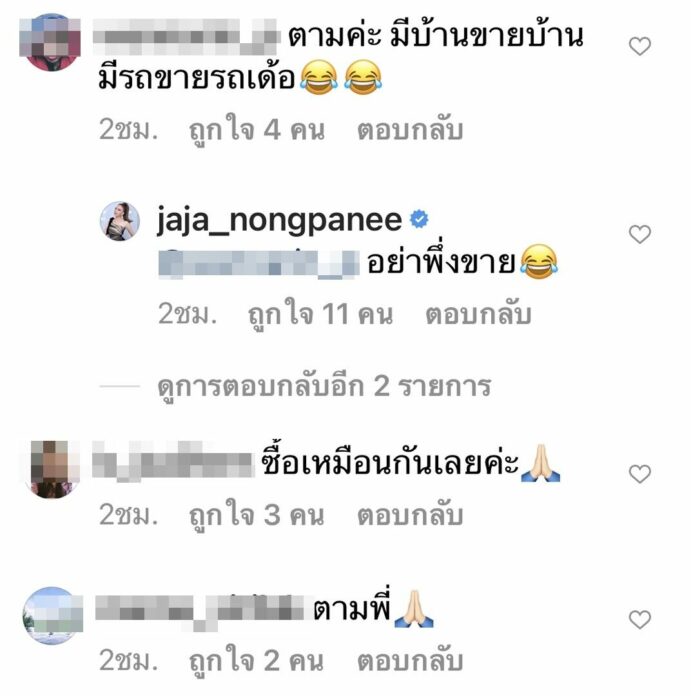The height and width of the screenshot is (696, 691).
Task: Open blurred mentioned username in jaja's reply
Action: (x=259, y=265)
